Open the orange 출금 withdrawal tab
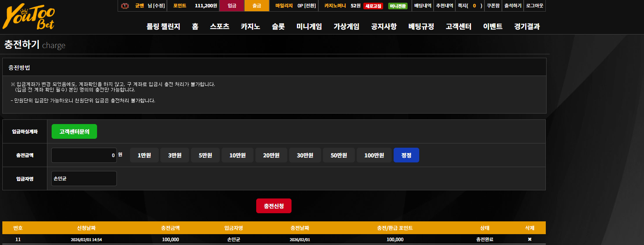 point(257,5)
